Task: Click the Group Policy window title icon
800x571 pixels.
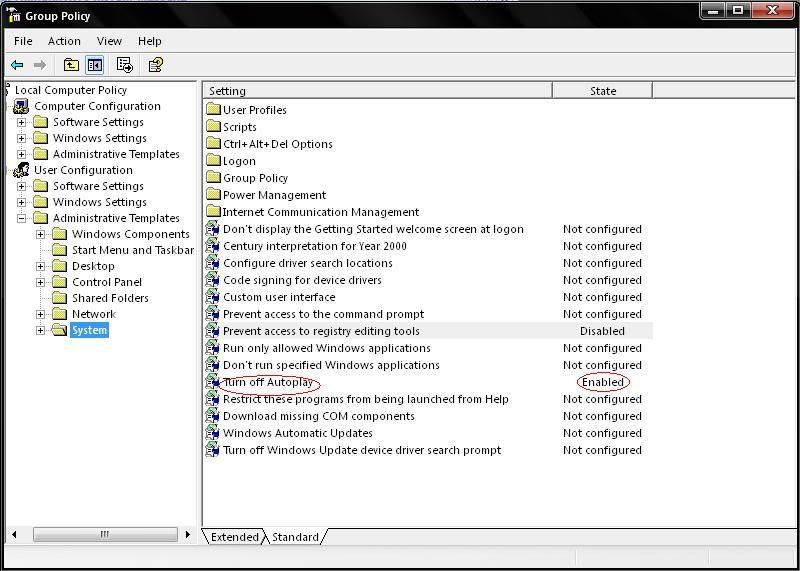Action: tap(14, 15)
